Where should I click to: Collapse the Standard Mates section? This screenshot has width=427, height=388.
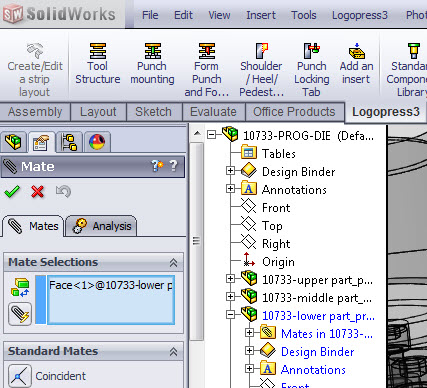click(173, 352)
